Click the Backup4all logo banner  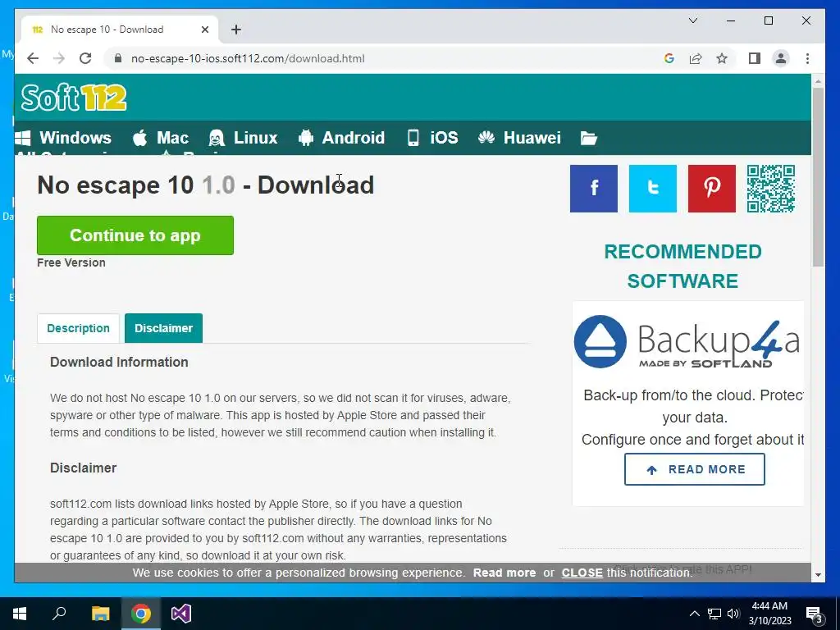tap(687, 342)
